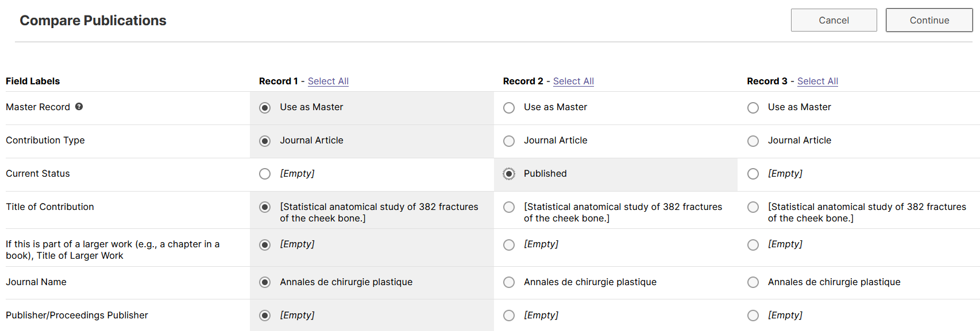Choose Record 2 Journal Article contribution type
The width and height of the screenshot is (980, 331).
coord(509,141)
